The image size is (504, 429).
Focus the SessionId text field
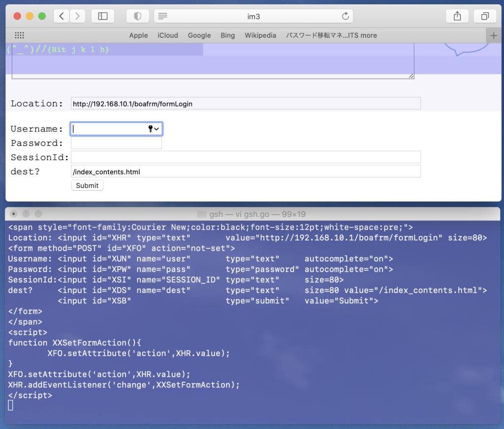[246, 157]
